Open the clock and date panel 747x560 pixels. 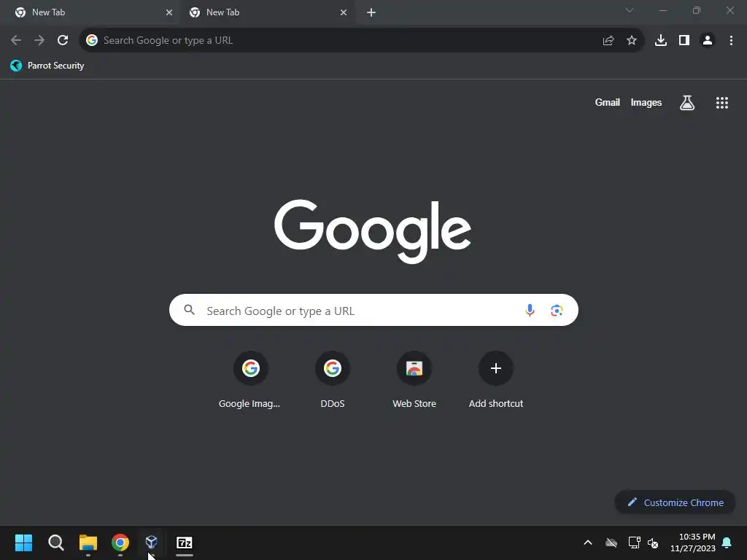(693, 542)
